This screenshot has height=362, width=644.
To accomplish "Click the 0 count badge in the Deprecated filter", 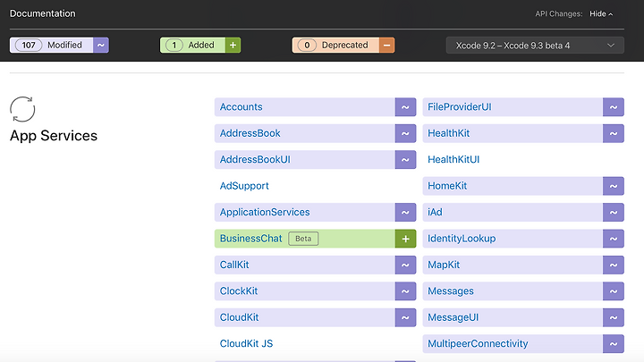I will click(x=307, y=46).
